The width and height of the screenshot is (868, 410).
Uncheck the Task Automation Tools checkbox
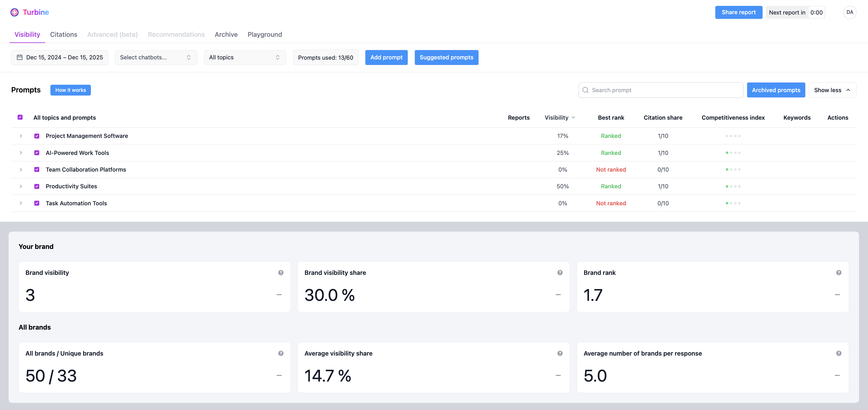[37, 203]
